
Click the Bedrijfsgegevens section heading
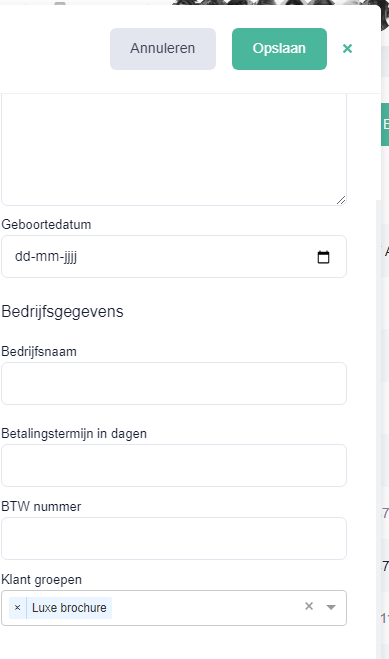click(x=63, y=311)
